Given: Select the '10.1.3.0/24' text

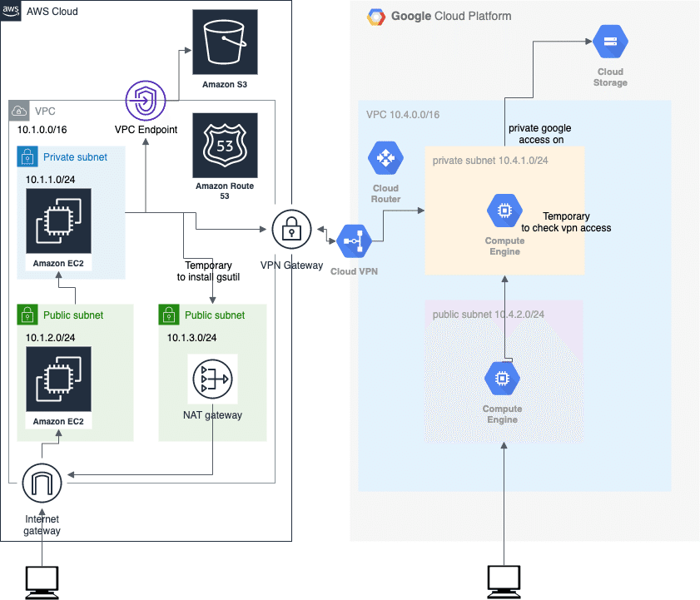Looking at the screenshot, I should tap(191, 338).
